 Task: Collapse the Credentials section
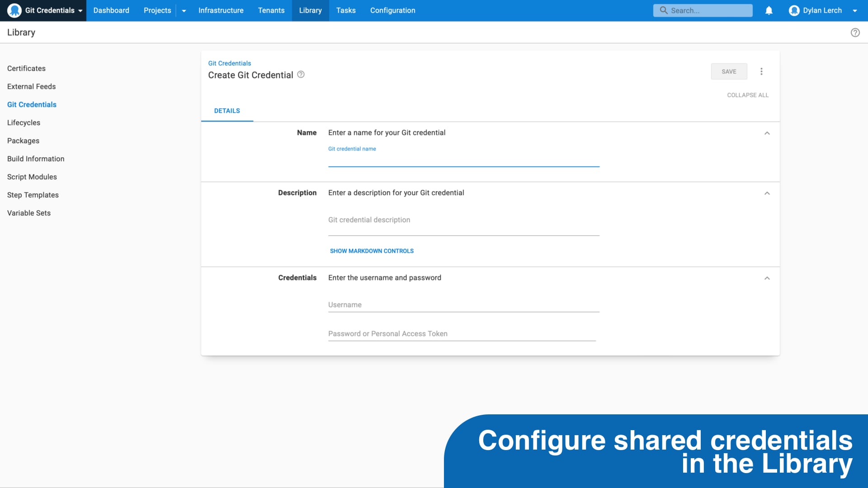(767, 278)
